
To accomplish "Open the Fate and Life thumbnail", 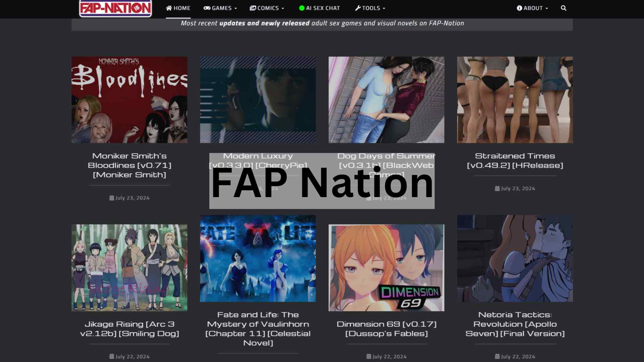I will click(x=258, y=258).
